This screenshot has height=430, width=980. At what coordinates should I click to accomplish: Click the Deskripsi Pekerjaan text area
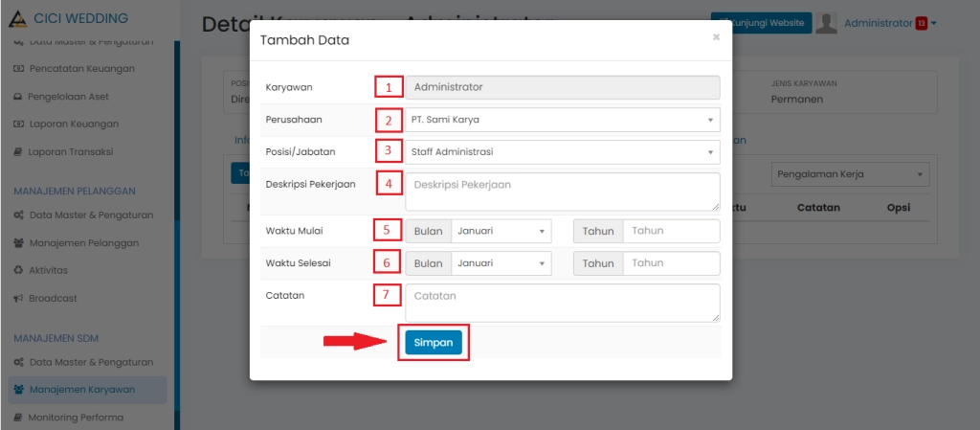pyautogui.click(x=562, y=191)
